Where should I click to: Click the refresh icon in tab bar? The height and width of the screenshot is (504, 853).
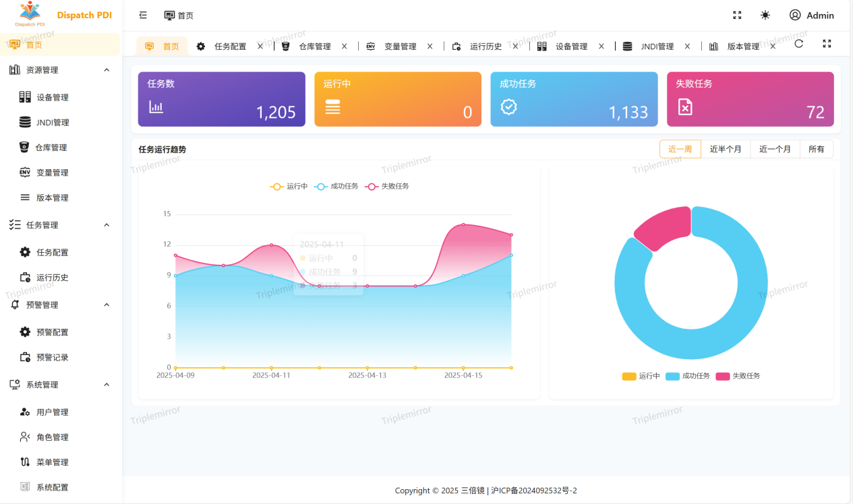[798, 44]
